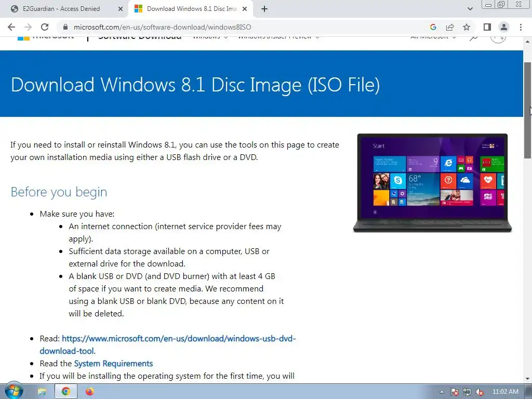The height and width of the screenshot is (399, 532).
Task: Expand the Windows header menu
Action: 210,37
